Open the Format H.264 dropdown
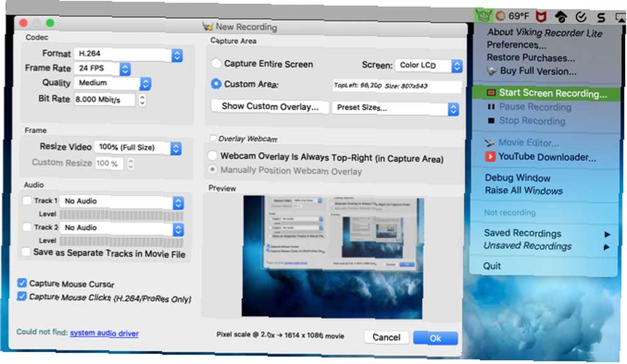 129,55
